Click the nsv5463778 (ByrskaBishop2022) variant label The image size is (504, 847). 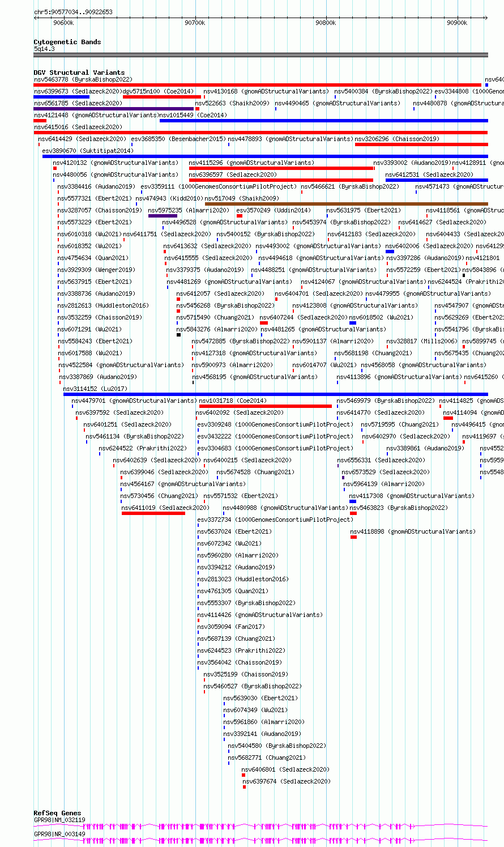coord(83,80)
